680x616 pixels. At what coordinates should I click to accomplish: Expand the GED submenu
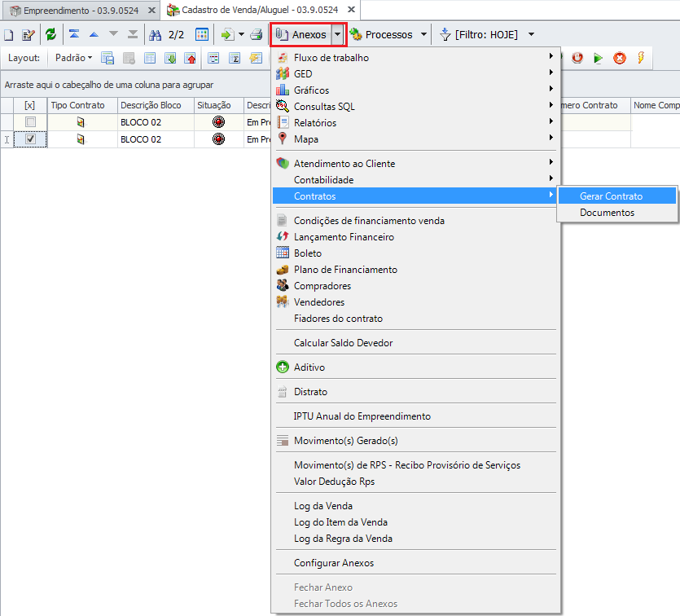[x=551, y=72]
